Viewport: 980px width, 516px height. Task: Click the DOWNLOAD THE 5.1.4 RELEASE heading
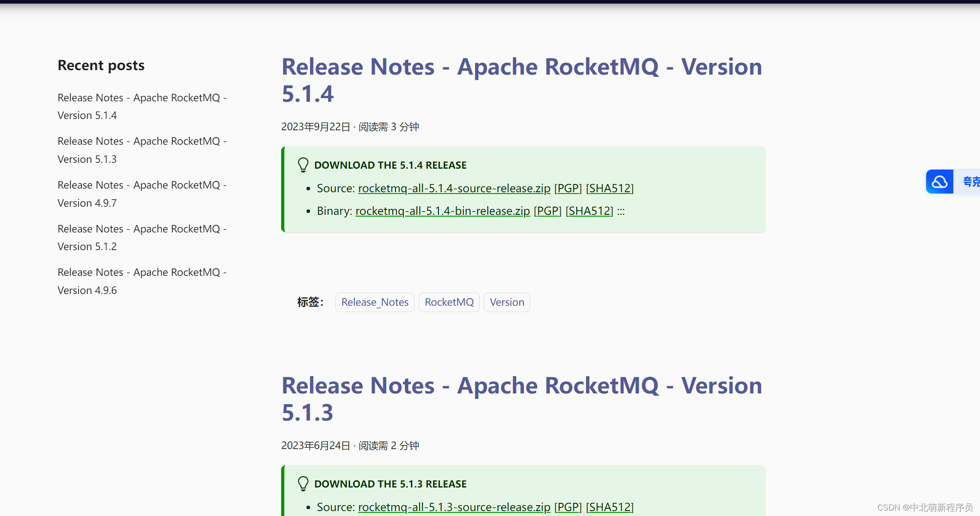tap(390, 165)
